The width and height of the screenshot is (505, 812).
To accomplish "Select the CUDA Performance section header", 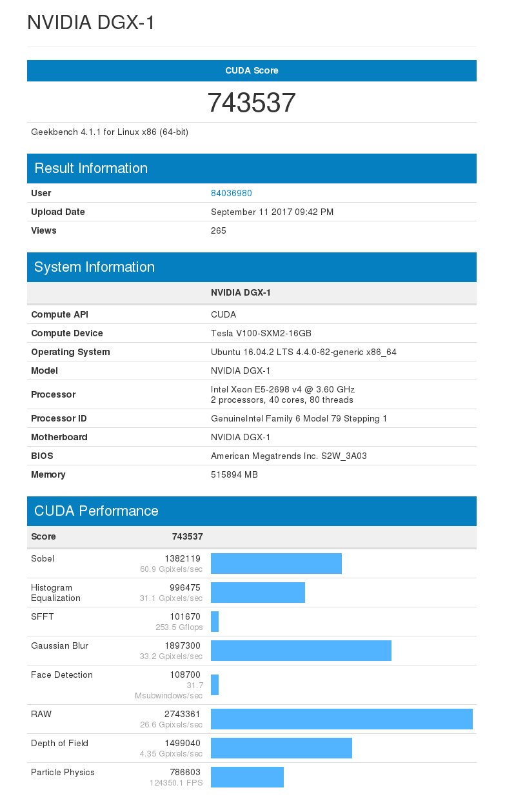I will 96,511.
